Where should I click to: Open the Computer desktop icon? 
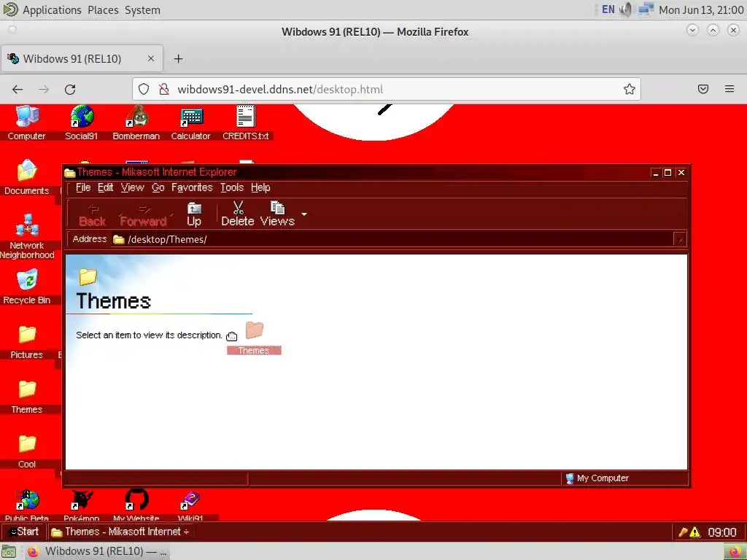pos(27,122)
